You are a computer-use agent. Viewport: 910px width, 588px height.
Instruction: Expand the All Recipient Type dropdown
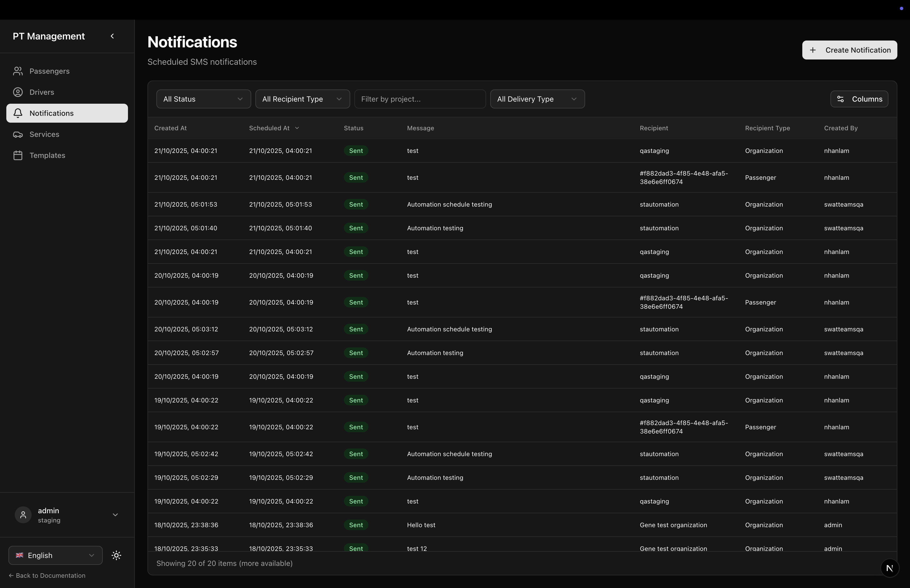point(302,99)
